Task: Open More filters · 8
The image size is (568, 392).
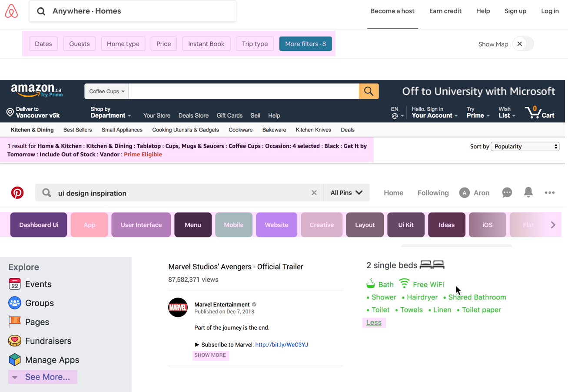Action: 306,44
